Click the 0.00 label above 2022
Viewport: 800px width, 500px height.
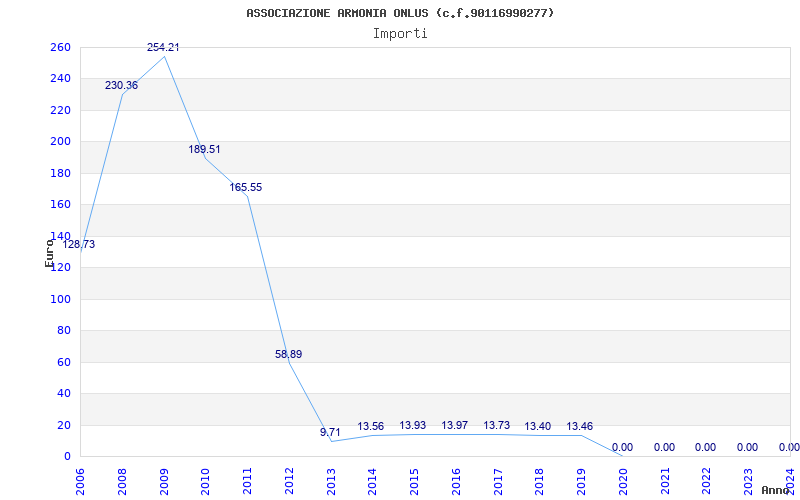705,447
